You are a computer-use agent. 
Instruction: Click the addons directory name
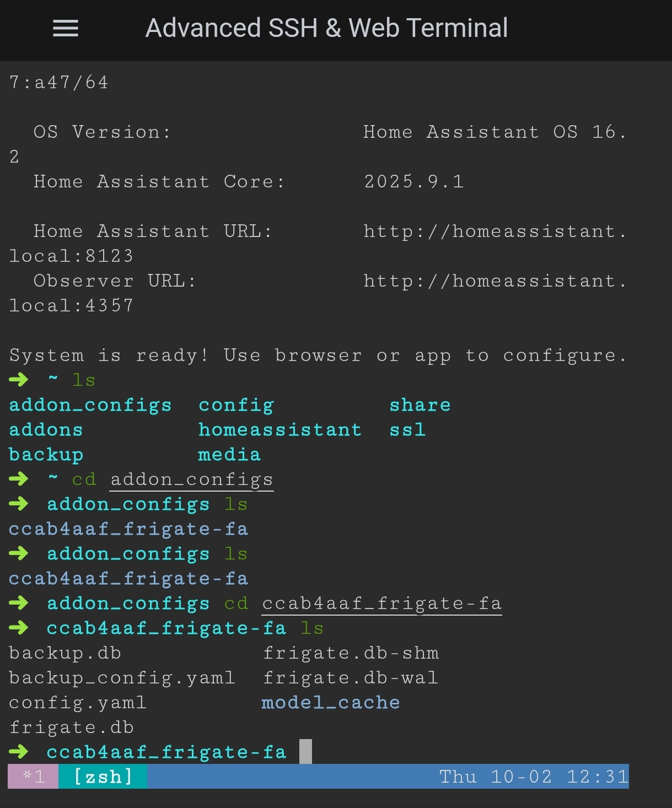point(46,429)
